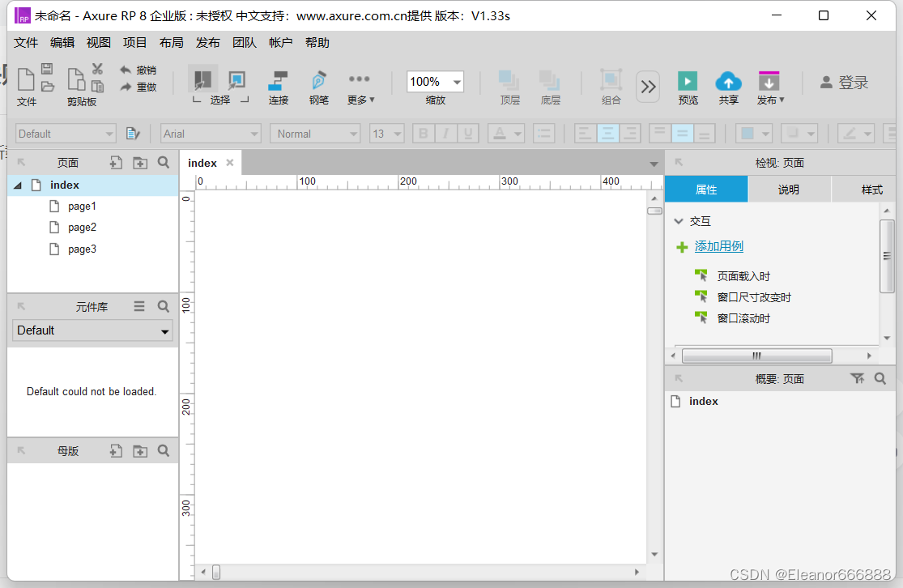Collapse the index page tree

point(18,185)
